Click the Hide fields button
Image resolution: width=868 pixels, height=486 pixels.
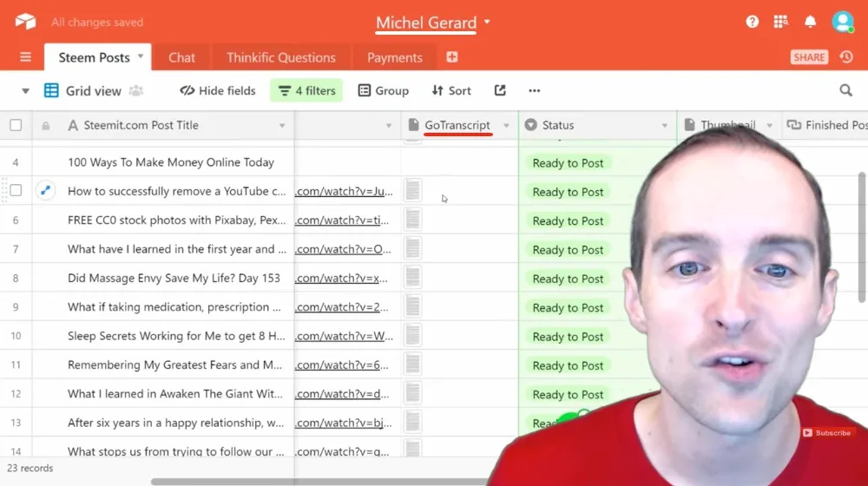(x=218, y=90)
